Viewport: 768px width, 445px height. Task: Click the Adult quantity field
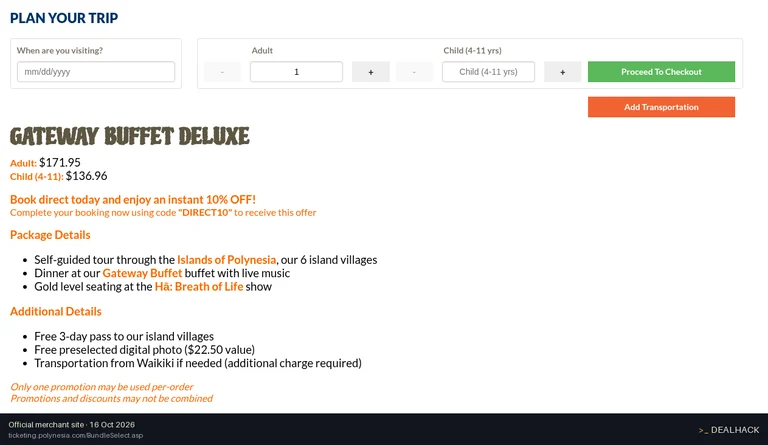coord(296,71)
